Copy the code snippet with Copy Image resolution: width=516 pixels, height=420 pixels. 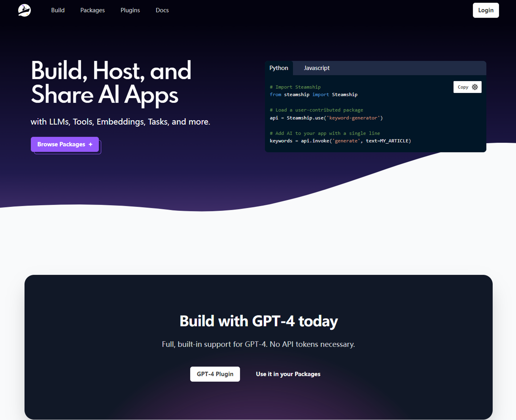pyautogui.click(x=467, y=87)
